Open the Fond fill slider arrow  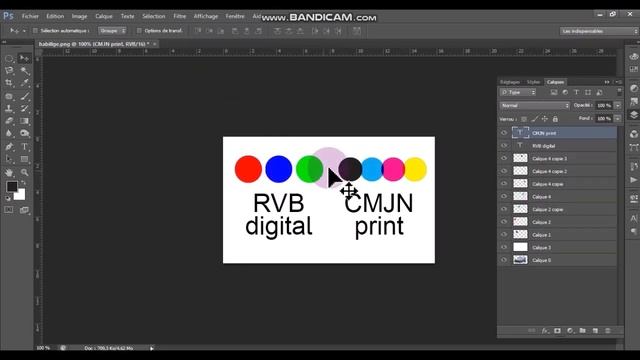tap(618, 119)
